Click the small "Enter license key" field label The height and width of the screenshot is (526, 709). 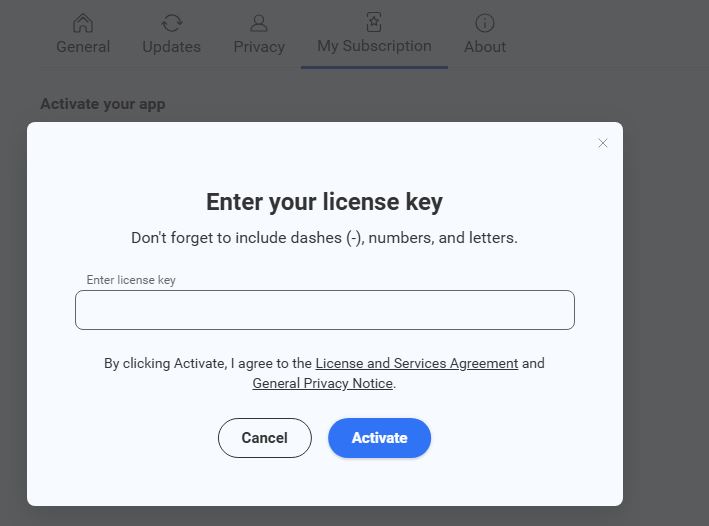pos(131,280)
